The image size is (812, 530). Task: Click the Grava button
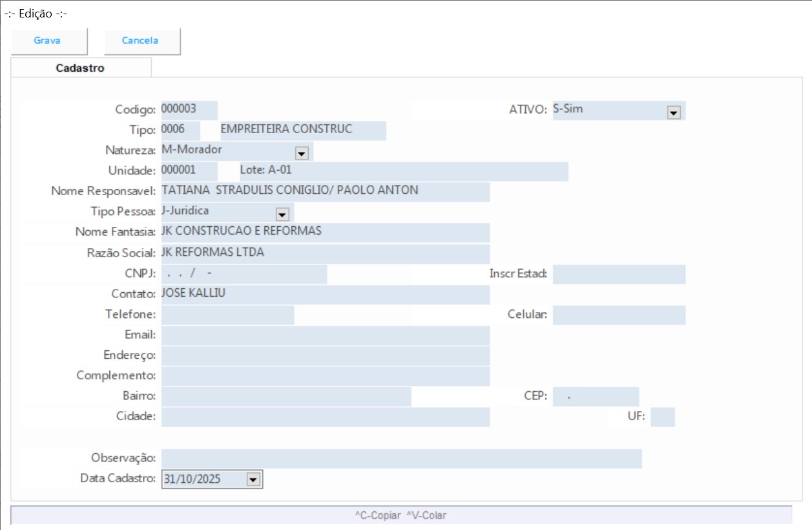(x=48, y=41)
